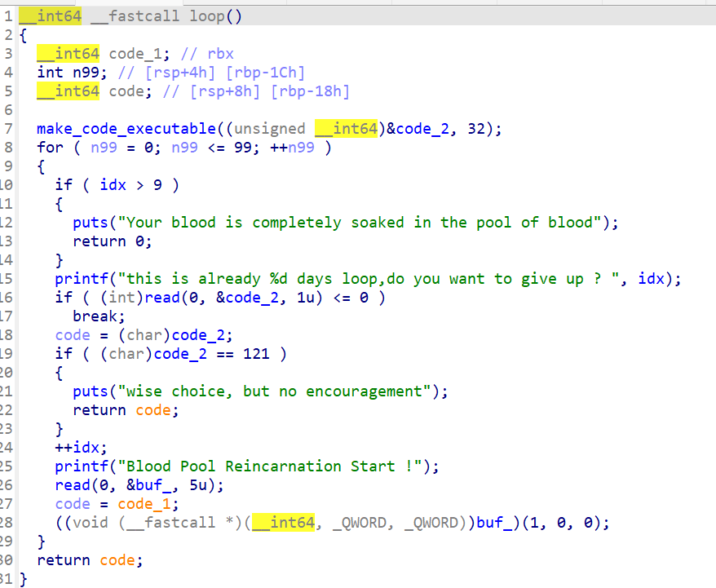The image size is (716, 588).
Task: Click the read call on the &buf_ line
Action: (x=73, y=485)
